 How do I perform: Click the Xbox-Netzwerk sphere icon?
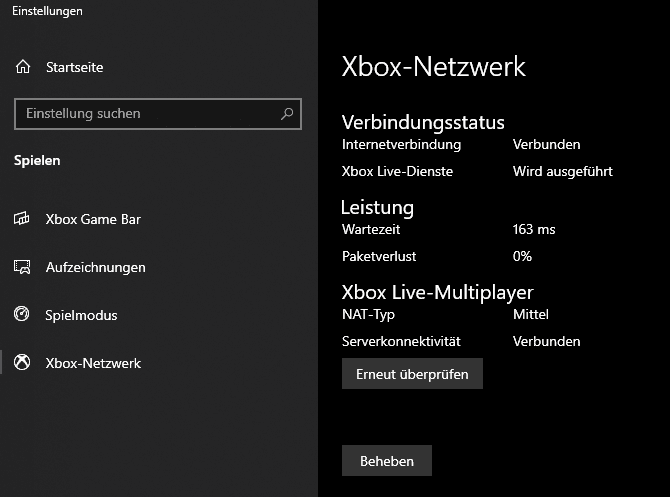(x=22, y=362)
